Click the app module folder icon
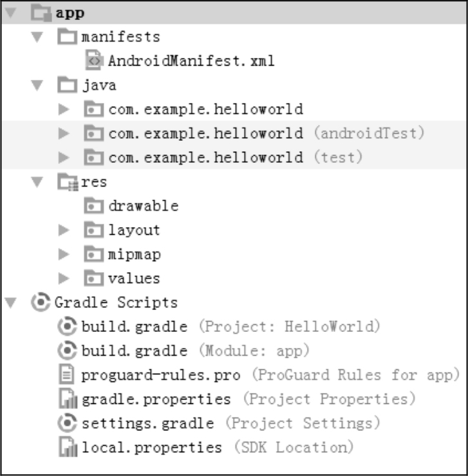468x476 pixels. [41, 12]
